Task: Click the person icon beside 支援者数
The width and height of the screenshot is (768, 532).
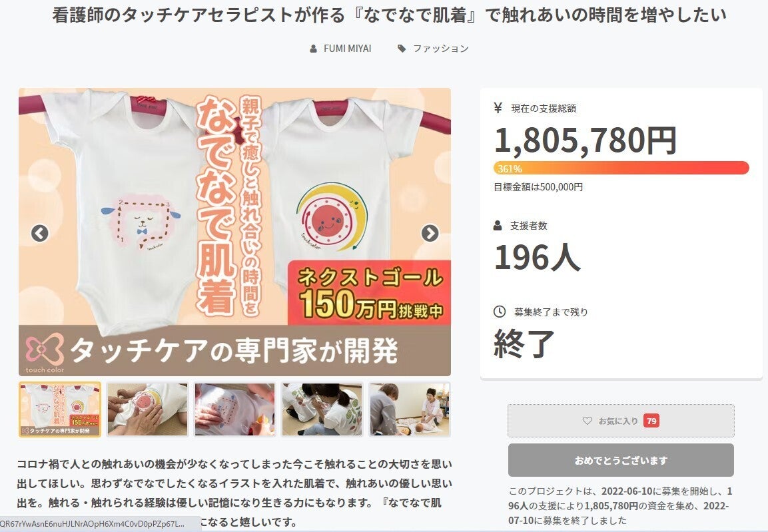Action: (498, 226)
